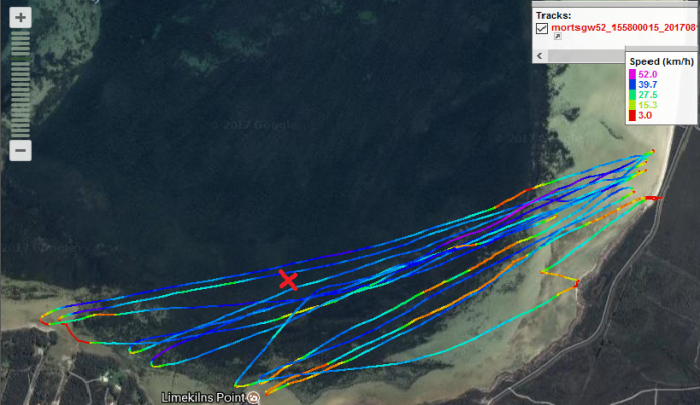Viewport: 700px width, 405px height.
Task: Select the blue 39.7 speed swatch
Action: [x=633, y=85]
